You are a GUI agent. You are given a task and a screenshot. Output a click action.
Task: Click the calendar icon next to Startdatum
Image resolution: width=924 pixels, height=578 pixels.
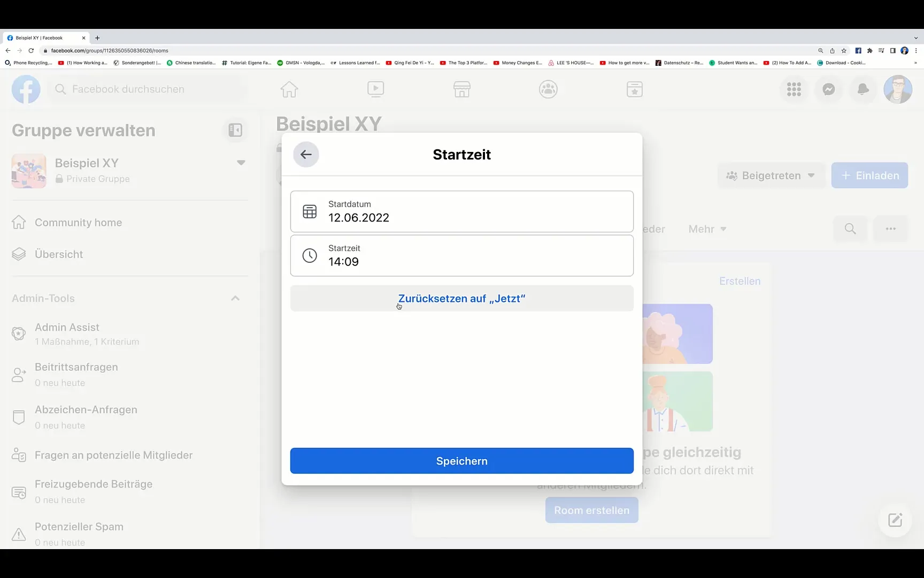pyautogui.click(x=310, y=211)
